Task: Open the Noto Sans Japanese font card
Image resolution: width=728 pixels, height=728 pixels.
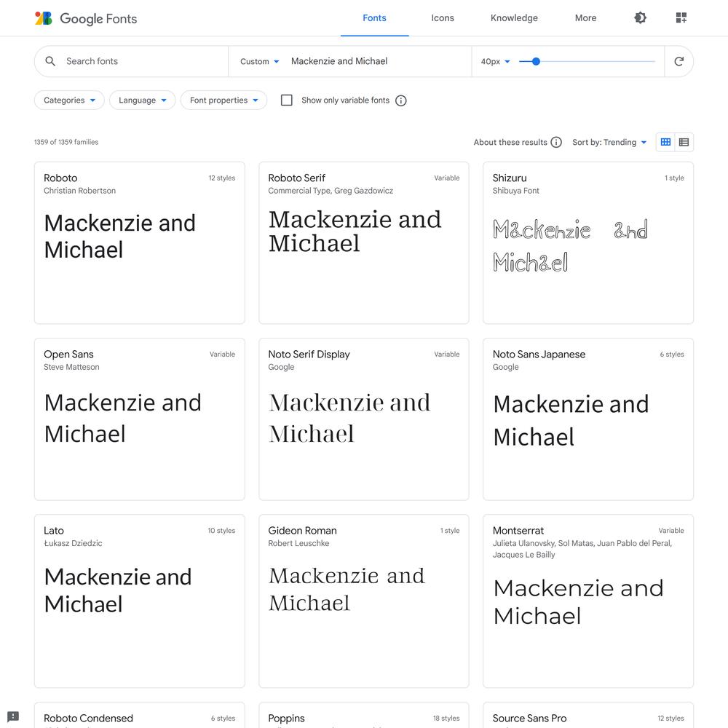Action: pyautogui.click(x=588, y=419)
